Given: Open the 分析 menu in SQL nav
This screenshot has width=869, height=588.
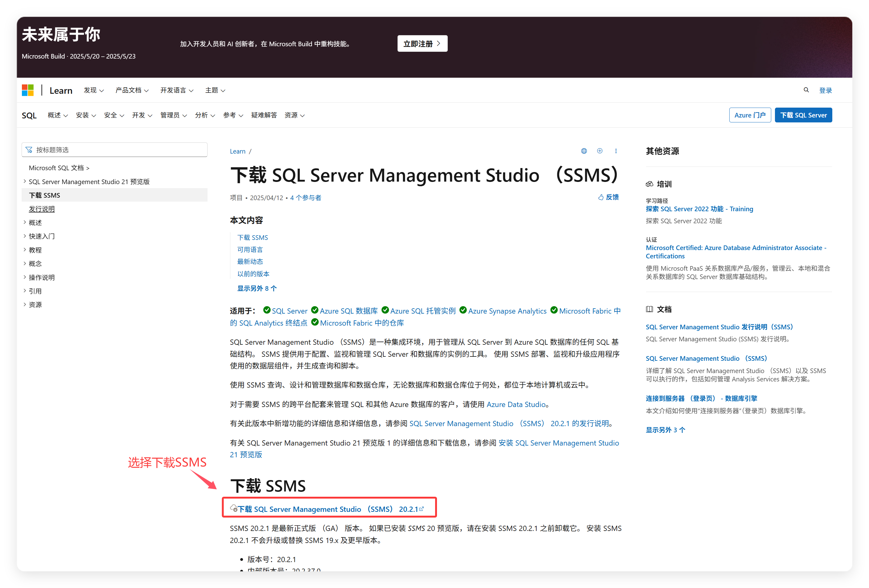Looking at the screenshot, I should click(x=205, y=115).
